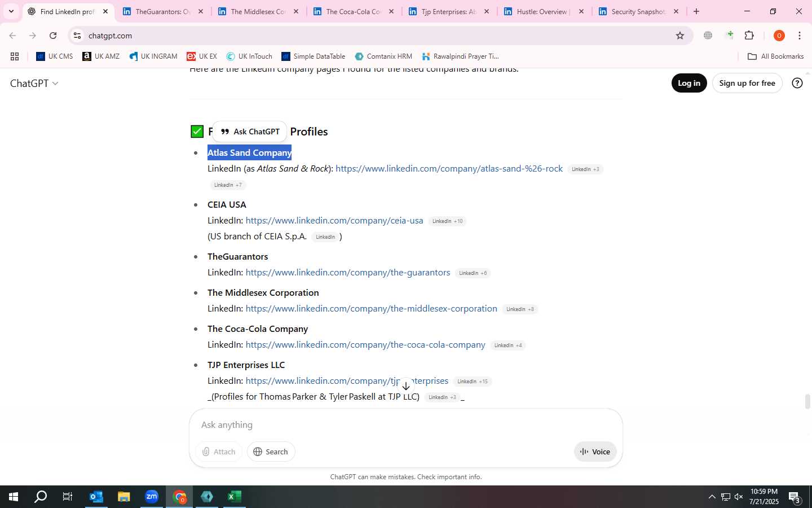Open UK AMZ bookmark
Viewport: 812px width, 508px height.
click(101, 56)
